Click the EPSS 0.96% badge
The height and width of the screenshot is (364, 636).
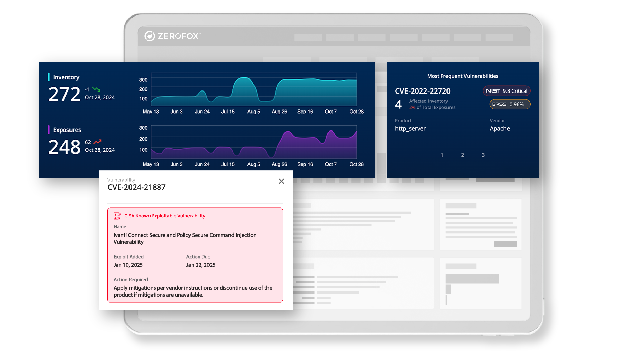pos(510,104)
